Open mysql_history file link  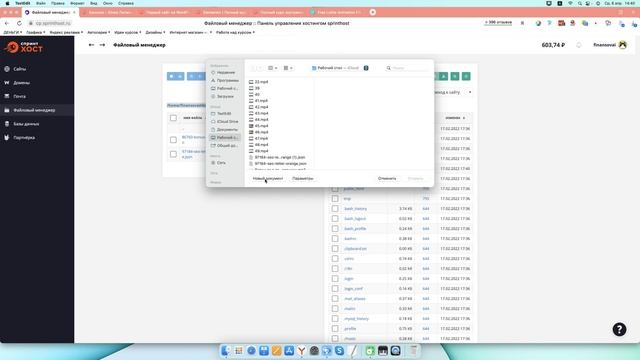point(356,319)
